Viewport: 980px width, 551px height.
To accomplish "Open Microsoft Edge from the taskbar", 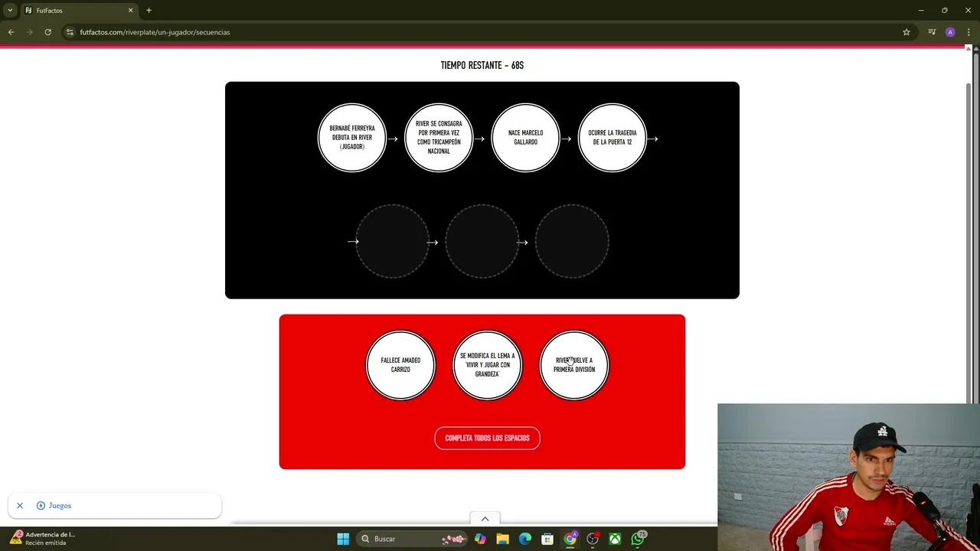I will [x=525, y=539].
